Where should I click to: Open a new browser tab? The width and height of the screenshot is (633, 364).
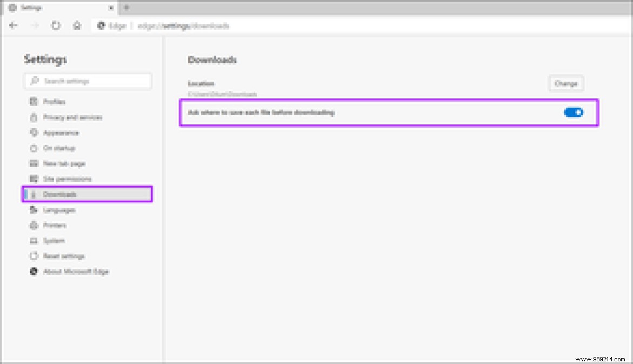tap(126, 8)
